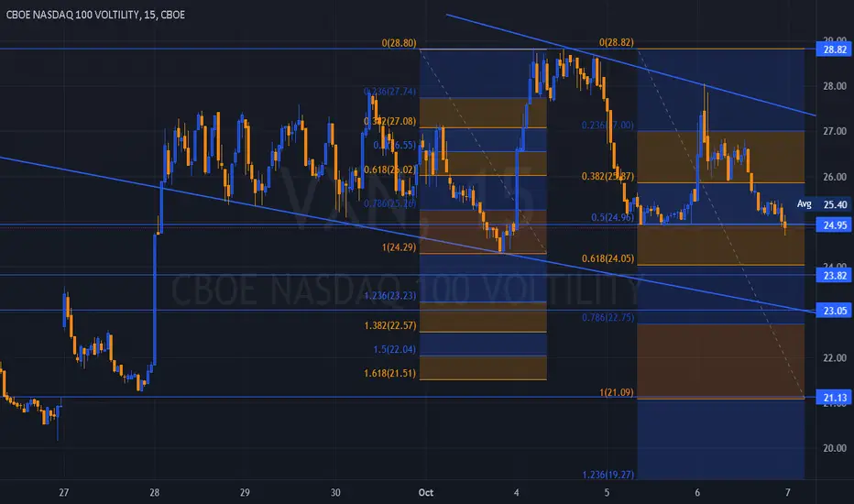Click date 30 on time axis
854x504 pixels.
tap(335, 493)
